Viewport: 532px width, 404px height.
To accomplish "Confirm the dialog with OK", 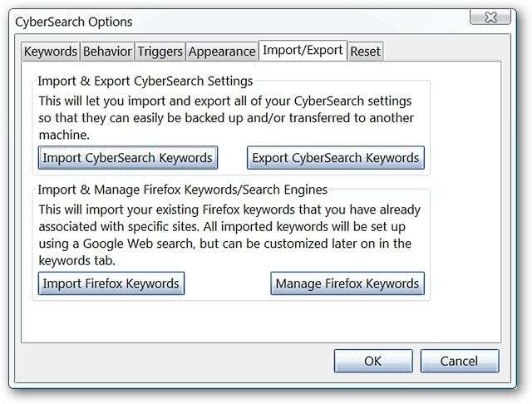I will (372, 361).
